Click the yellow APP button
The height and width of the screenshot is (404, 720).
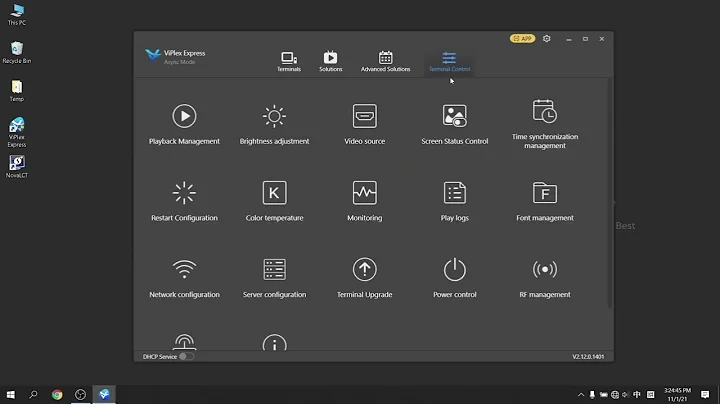(522, 39)
